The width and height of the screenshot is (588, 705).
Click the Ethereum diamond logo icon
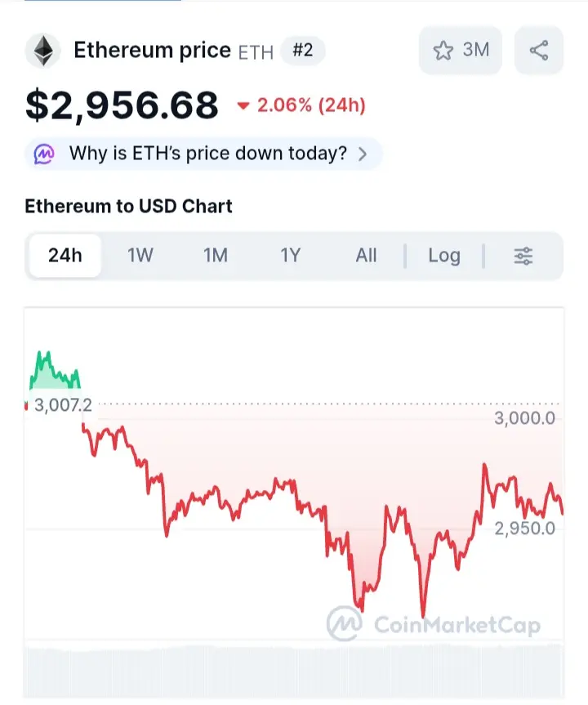pyautogui.click(x=43, y=51)
